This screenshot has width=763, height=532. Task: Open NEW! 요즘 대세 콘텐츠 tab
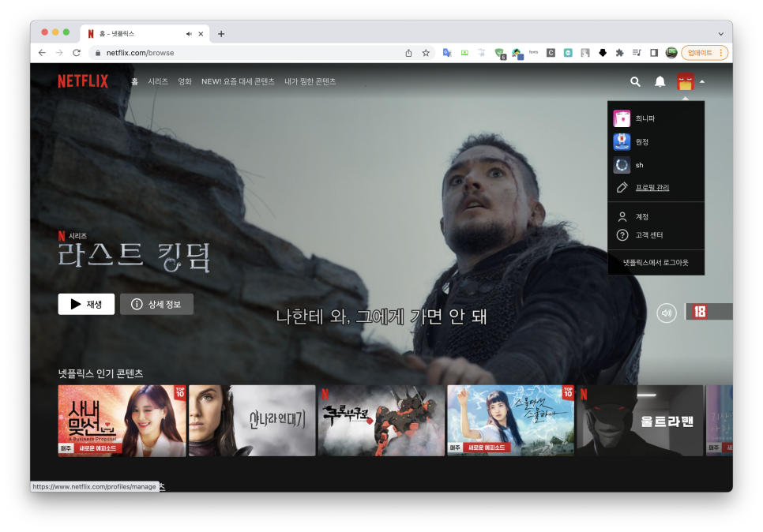(238, 82)
